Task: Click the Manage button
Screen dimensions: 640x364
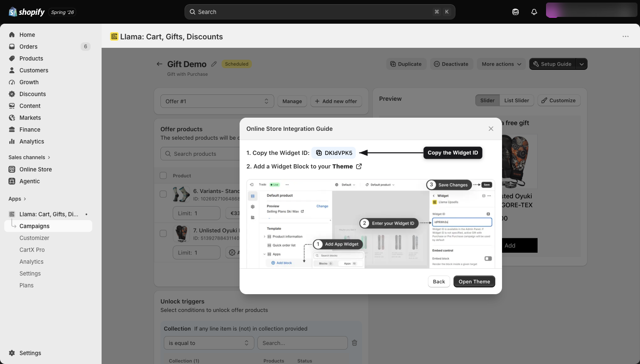Action: point(292,101)
